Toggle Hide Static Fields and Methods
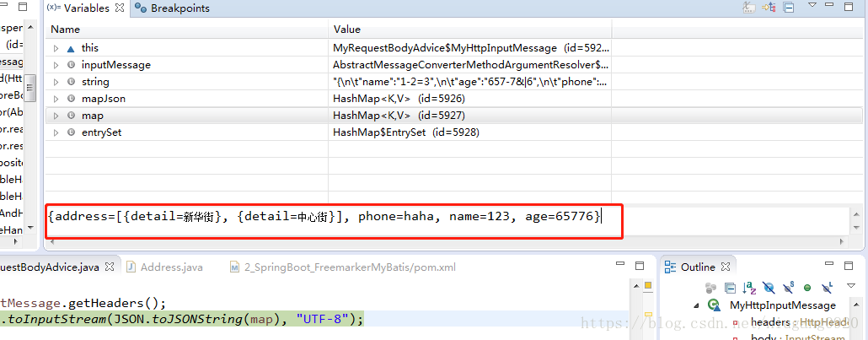 click(788, 288)
